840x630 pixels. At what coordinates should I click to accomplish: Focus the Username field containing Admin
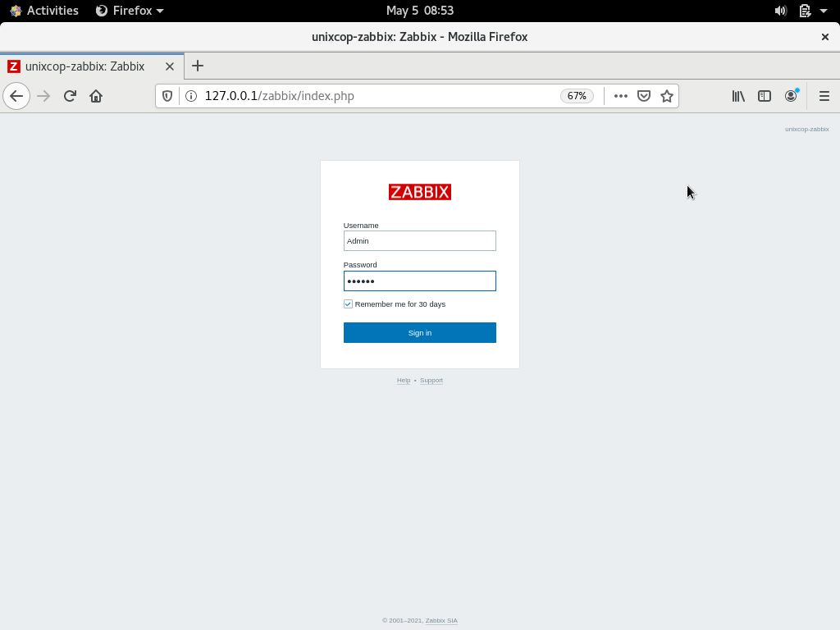click(419, 240)
